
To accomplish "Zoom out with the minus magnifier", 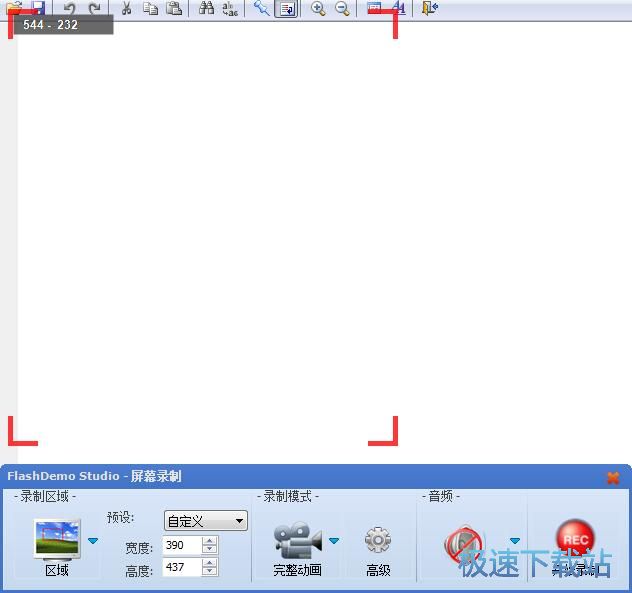I will click(342, 8).
